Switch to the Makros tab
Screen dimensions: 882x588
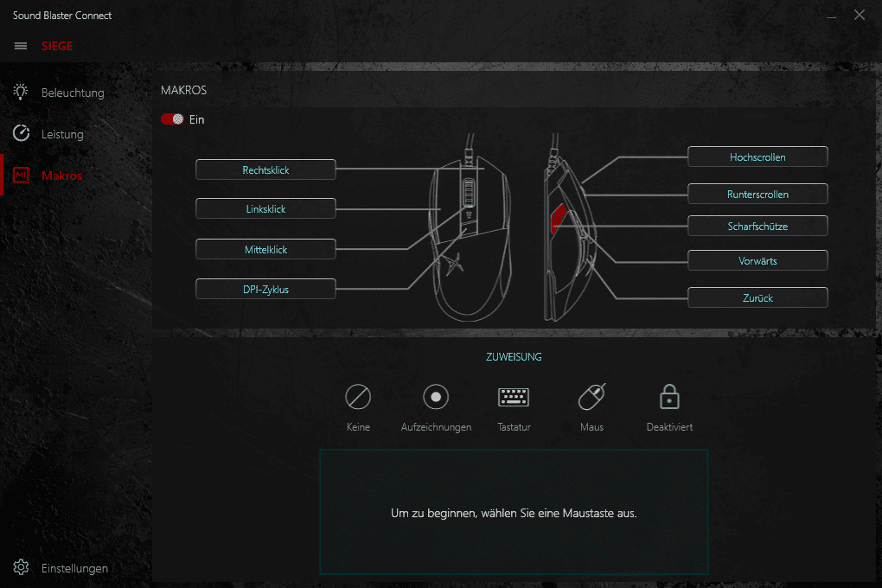pyautogui.click(x=61, y=176)
